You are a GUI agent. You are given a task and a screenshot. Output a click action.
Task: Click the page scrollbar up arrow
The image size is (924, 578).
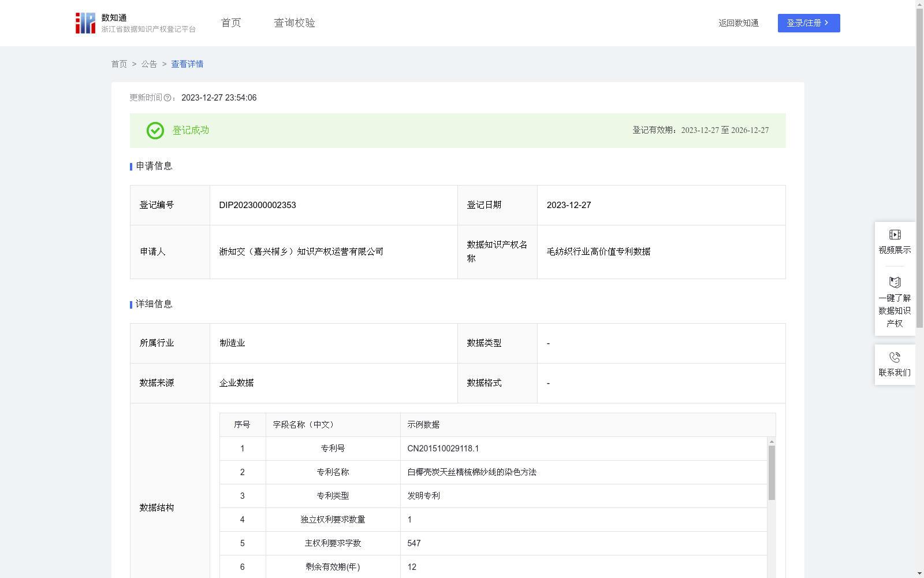coord(919,4)
